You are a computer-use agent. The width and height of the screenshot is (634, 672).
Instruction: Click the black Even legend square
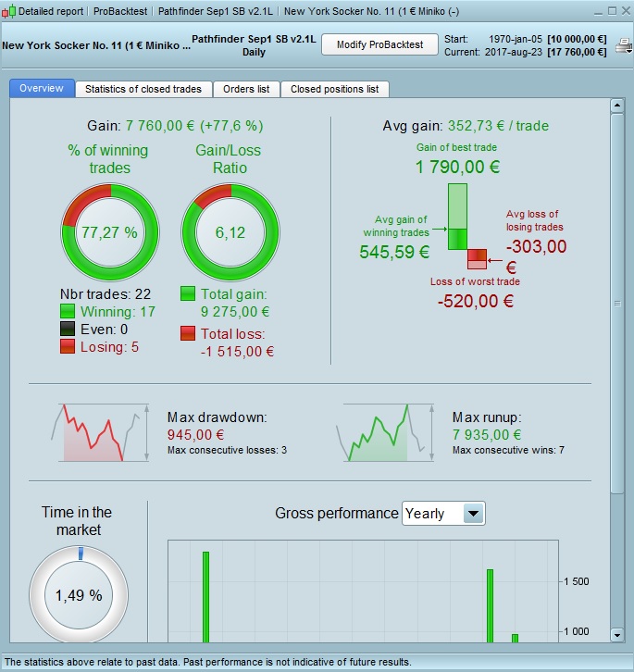[x=68, y=330]
